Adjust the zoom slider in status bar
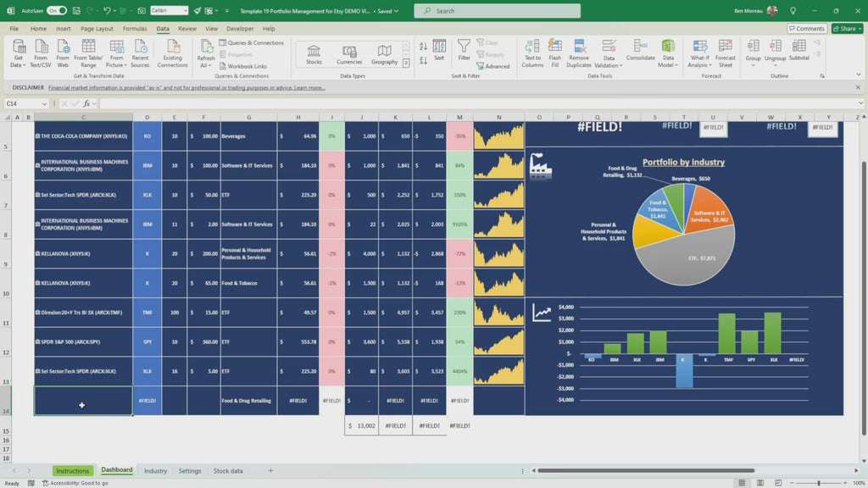868x488 pixels. click(x=818, y=483)
